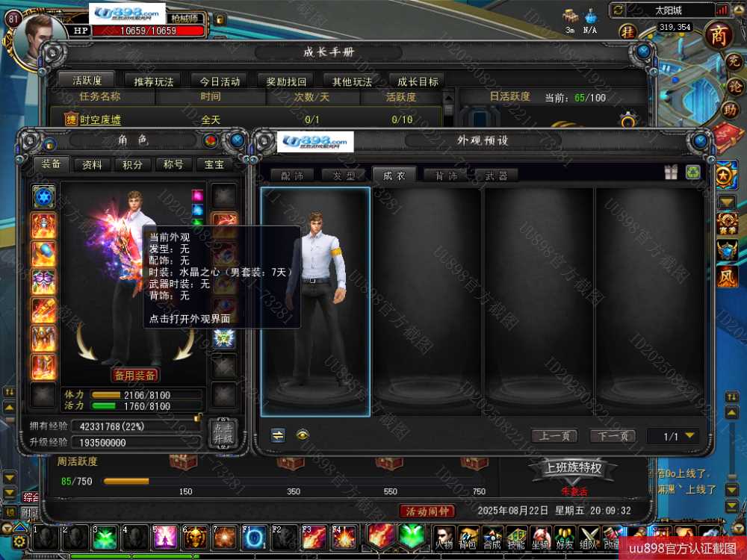Viewport: 747px width, 560px height.
Task: Click the colored orb button in 角色 title bar
Action: pos(211,140)
